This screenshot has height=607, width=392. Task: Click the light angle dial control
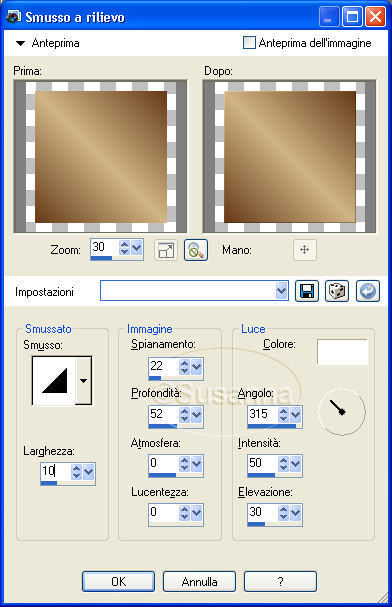pos(342,412)
